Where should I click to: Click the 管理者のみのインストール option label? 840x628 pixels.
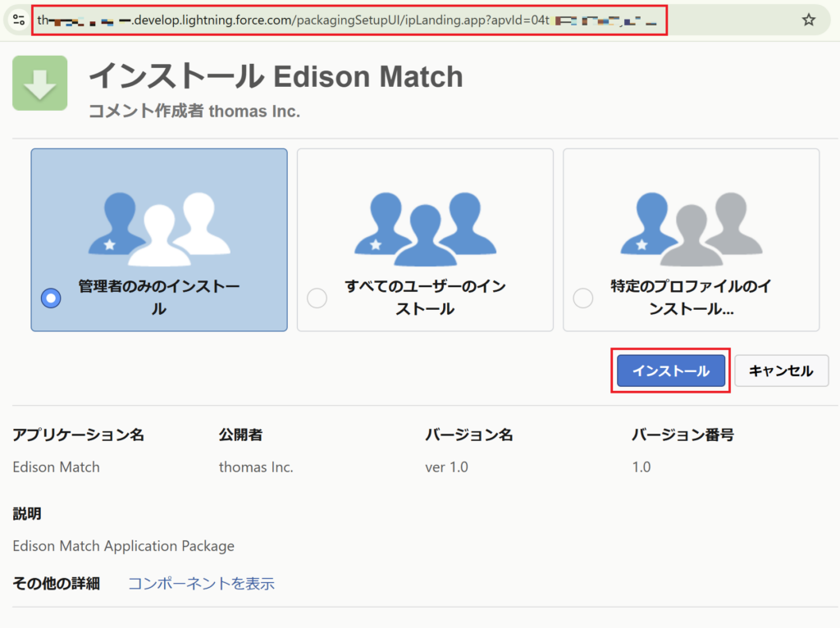point(159,298)
